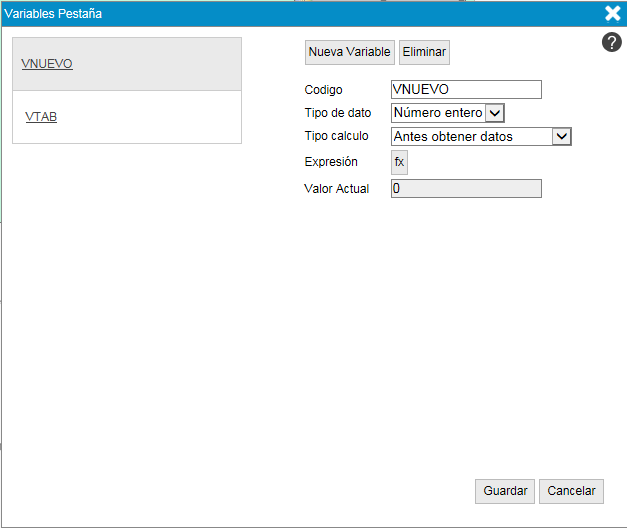Save changes with the Guardar button

(x=505, y=491)
